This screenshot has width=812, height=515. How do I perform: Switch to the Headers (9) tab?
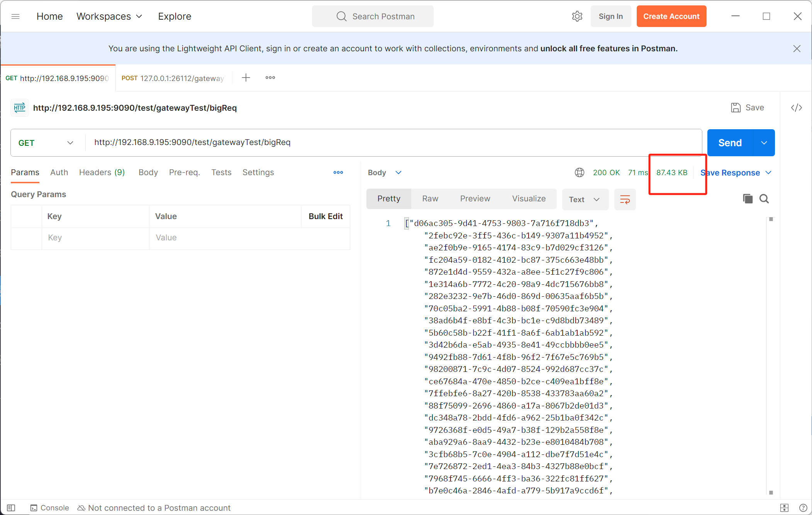102,172
